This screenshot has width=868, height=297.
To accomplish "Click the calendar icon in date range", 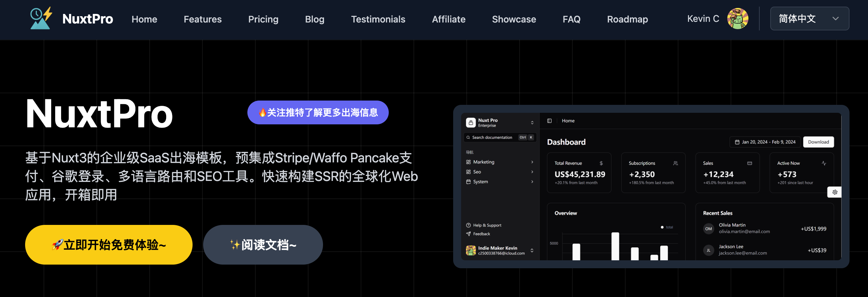I will pyautogui.click(x=737, y=142).
